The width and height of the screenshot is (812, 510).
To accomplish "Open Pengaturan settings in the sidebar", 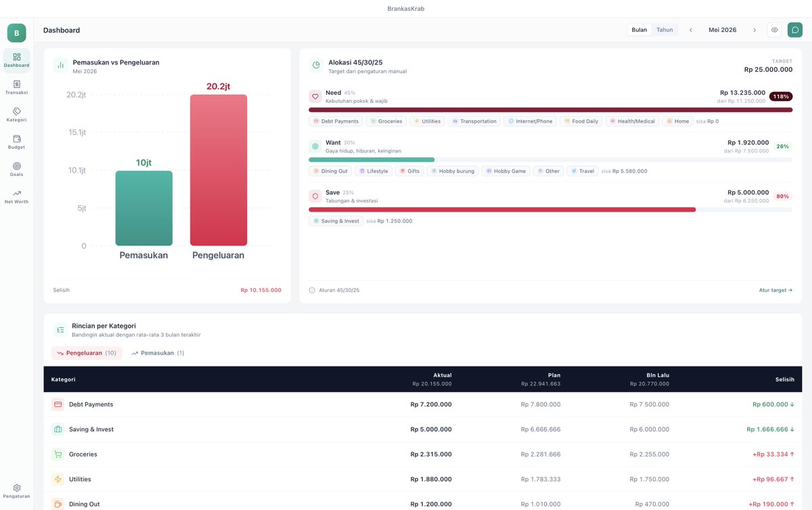I will click(16, 491).
